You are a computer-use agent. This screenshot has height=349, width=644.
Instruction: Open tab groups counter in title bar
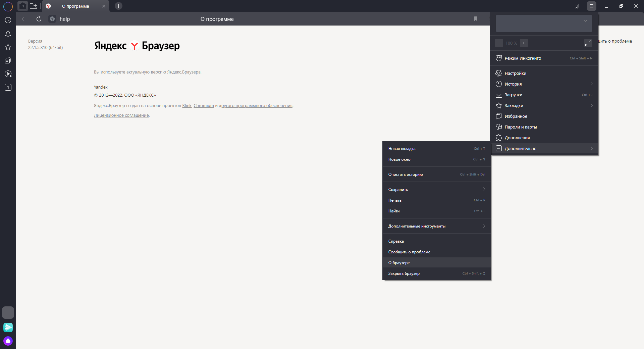click(x=23, y=6)
